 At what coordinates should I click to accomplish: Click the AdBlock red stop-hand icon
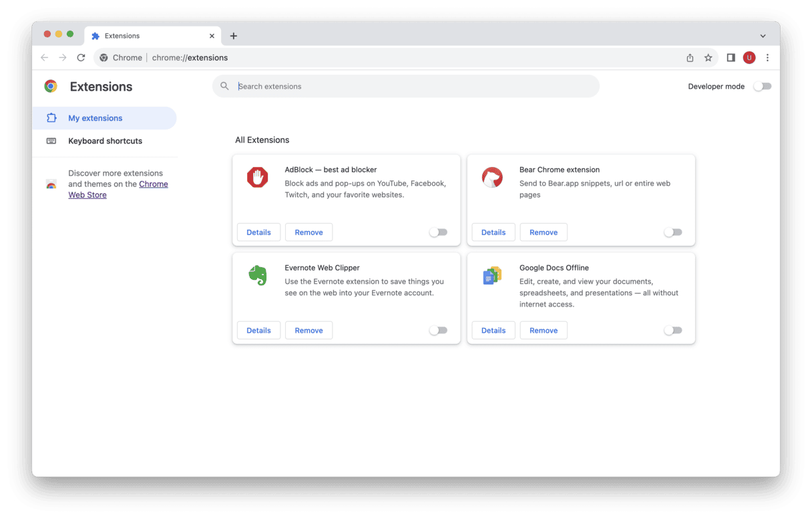pyautogui.click(x=257, y=177)
